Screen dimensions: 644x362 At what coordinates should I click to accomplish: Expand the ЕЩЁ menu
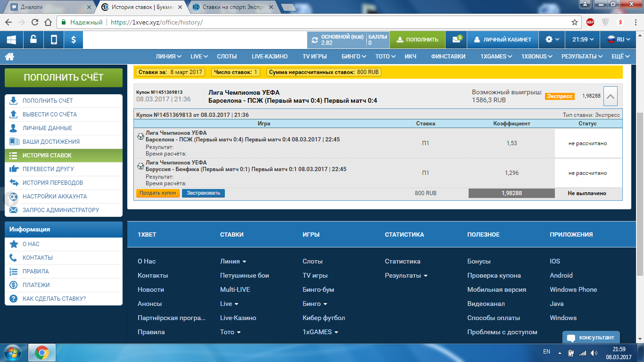pyautogui.click(x=621, y=56)
